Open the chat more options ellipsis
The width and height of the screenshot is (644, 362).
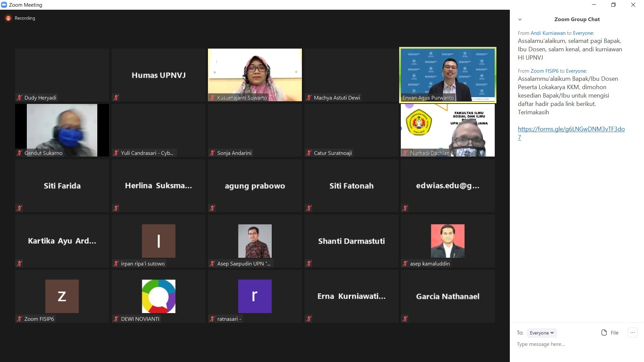pyautogui.click(x=632, y=333)
